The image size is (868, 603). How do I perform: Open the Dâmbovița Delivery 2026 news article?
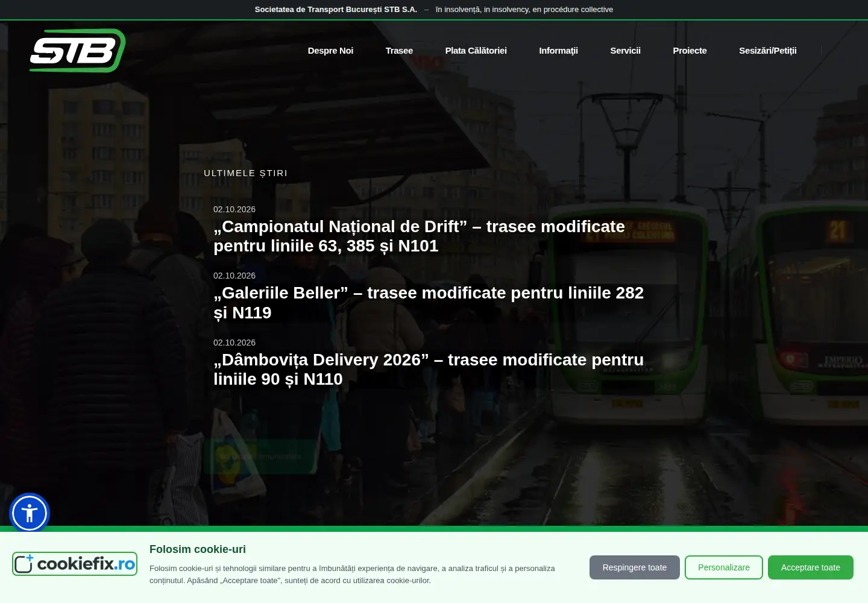pos(429,370)
